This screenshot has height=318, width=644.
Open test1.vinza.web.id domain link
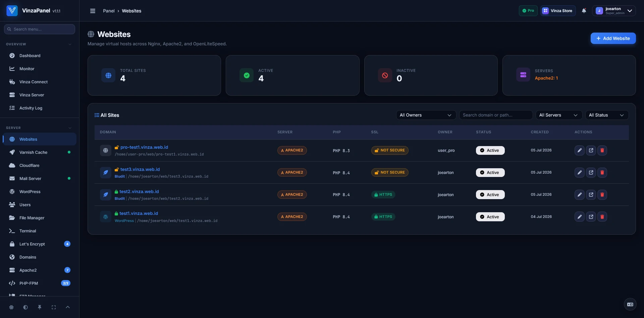[139, 214]
